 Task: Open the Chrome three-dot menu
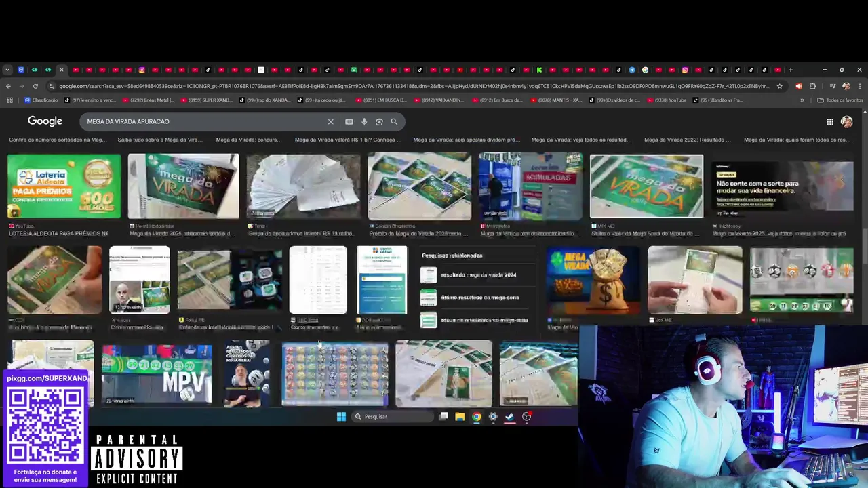(859, 86)
